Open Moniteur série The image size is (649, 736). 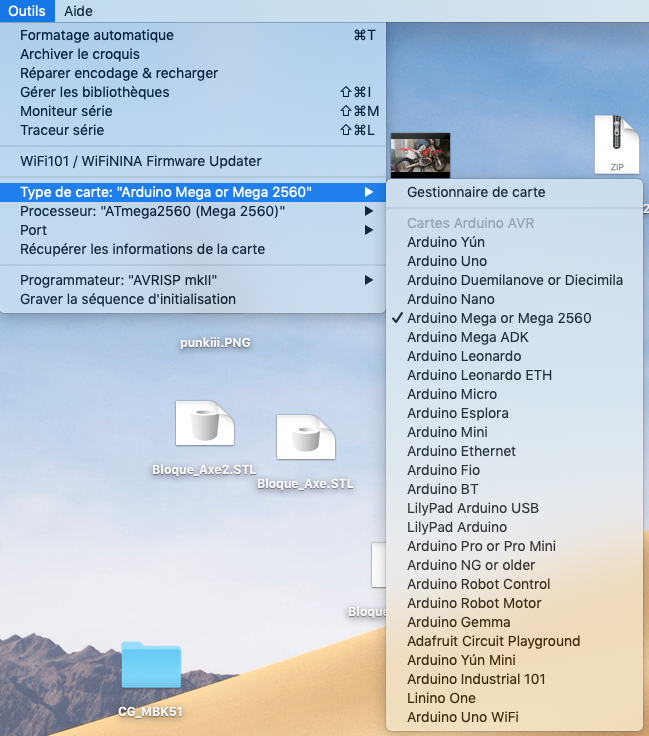[193, 111]
